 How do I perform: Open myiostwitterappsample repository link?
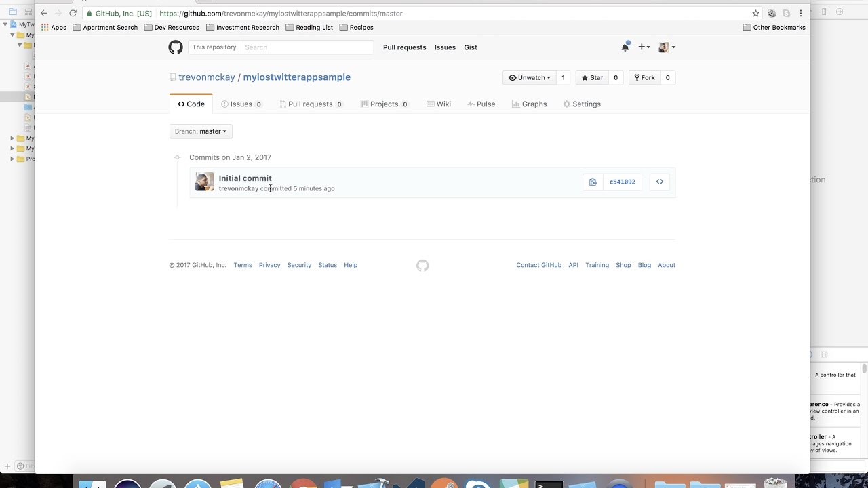(297, 77)
